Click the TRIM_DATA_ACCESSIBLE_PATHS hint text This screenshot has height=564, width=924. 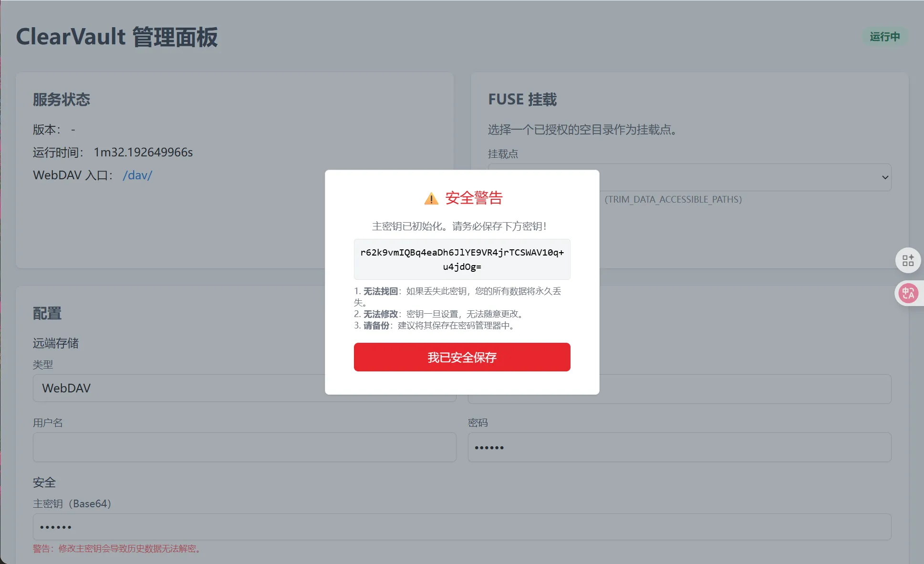(x=673, y=199)
